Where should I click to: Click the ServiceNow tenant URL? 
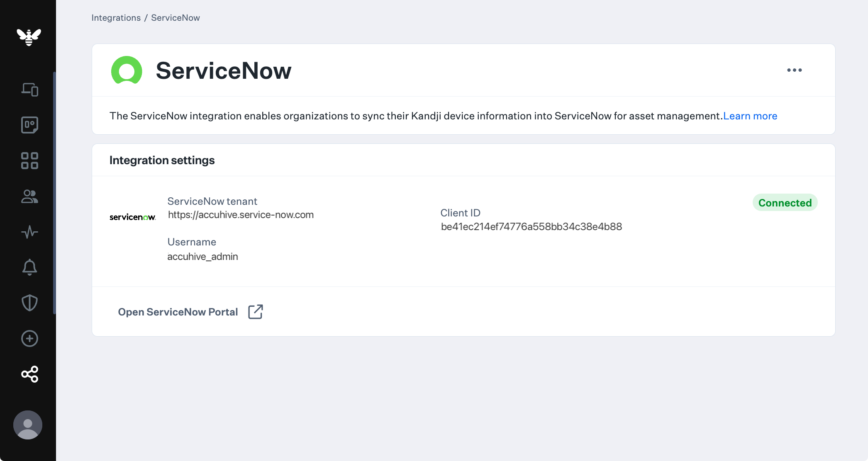point(241,215)
